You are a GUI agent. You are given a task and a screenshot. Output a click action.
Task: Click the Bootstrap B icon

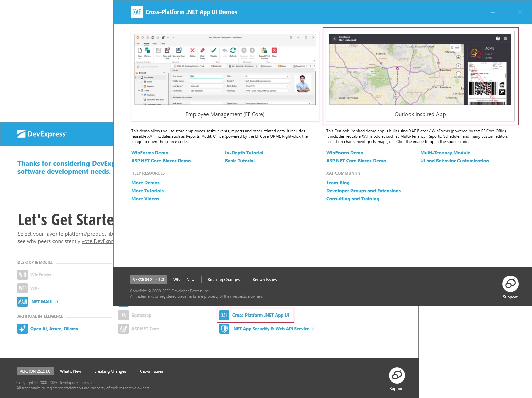click(123, 315)
